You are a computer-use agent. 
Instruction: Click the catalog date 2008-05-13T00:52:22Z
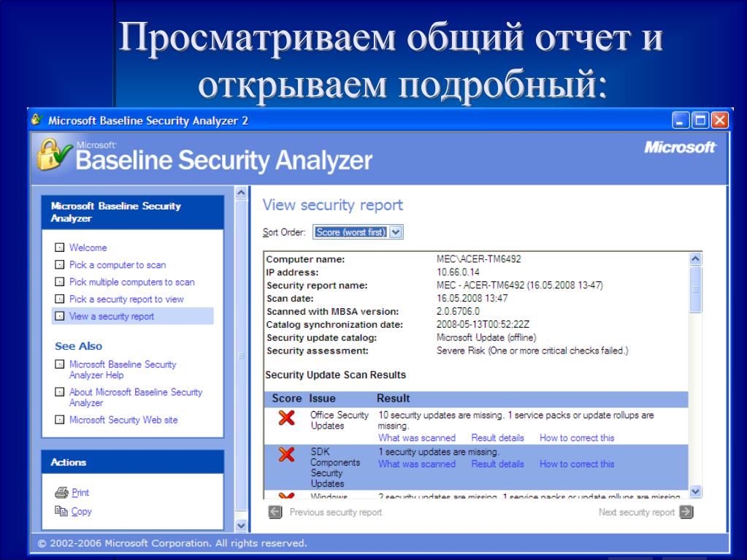click(x=483, y=324)
